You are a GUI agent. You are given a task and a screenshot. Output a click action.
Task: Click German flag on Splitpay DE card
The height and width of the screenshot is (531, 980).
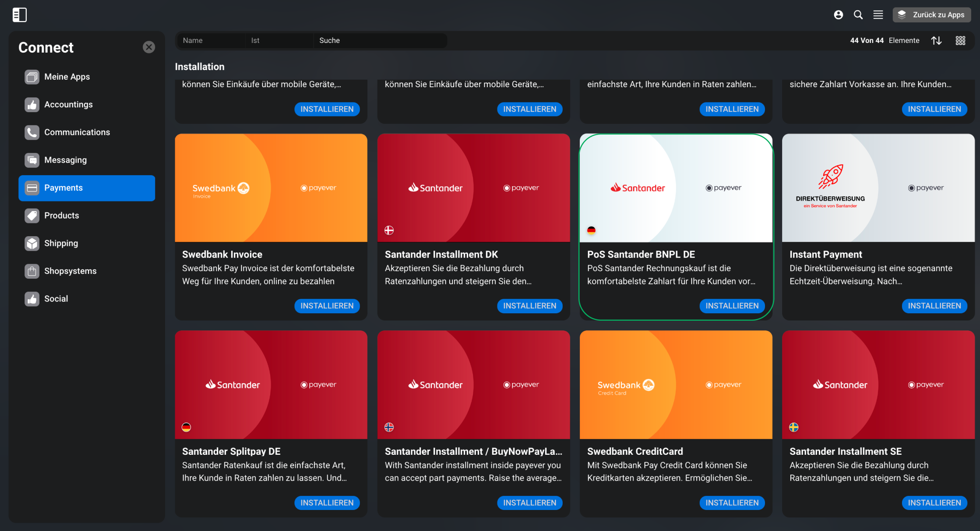[186, 427]
